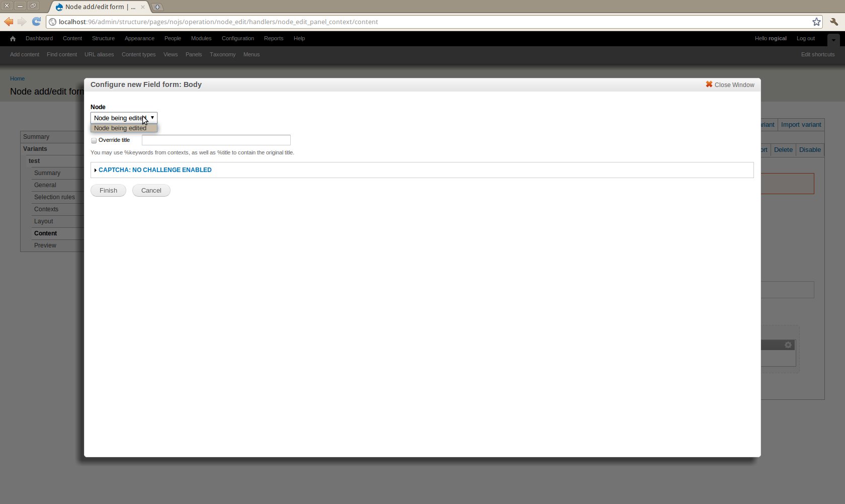
Task: Select the top Summary sidebar item
Action: pyautogui.click(x=36, y=137)
